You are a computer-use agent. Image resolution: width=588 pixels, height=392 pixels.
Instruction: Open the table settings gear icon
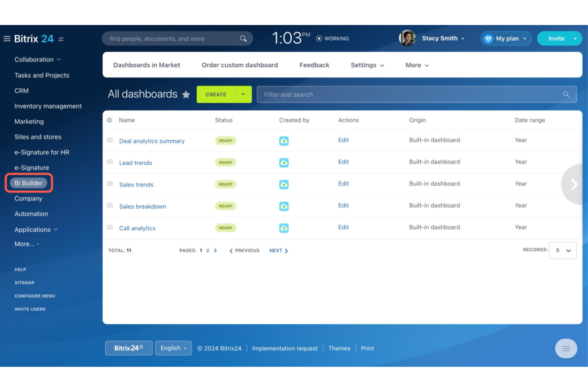pos(110,120)
